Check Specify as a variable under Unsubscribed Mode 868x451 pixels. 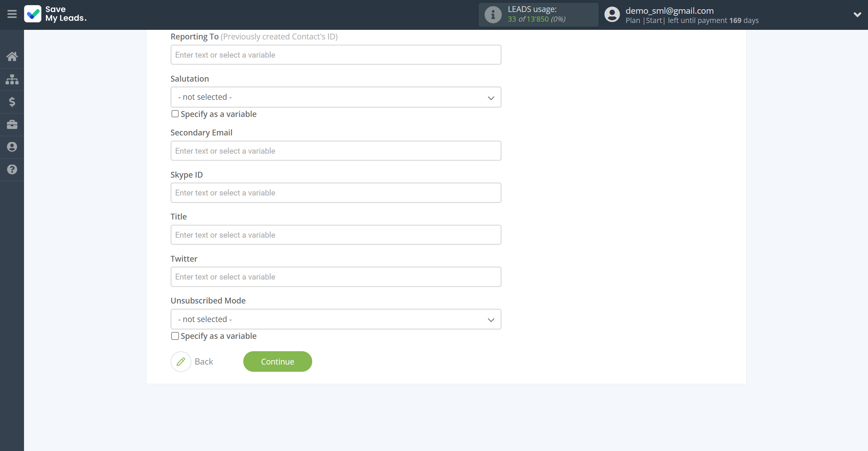pyautogui.click(x=175, y=336)
